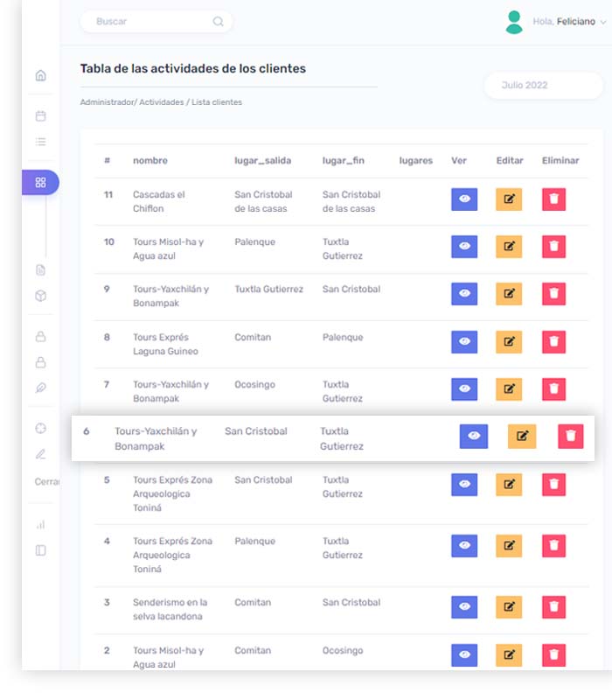
Task: Open the Julio 2022 date selector
Action: [542, 86]
